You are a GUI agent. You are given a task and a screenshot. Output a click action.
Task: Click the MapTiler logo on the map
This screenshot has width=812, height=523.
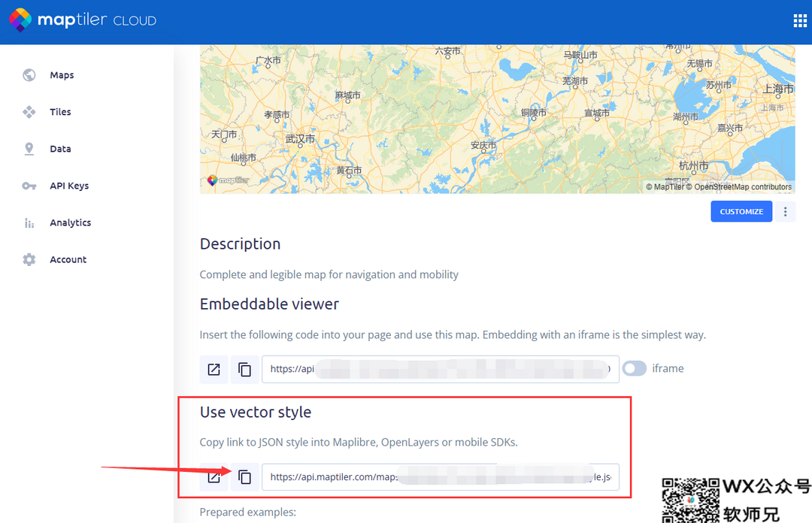pos(229,180)
